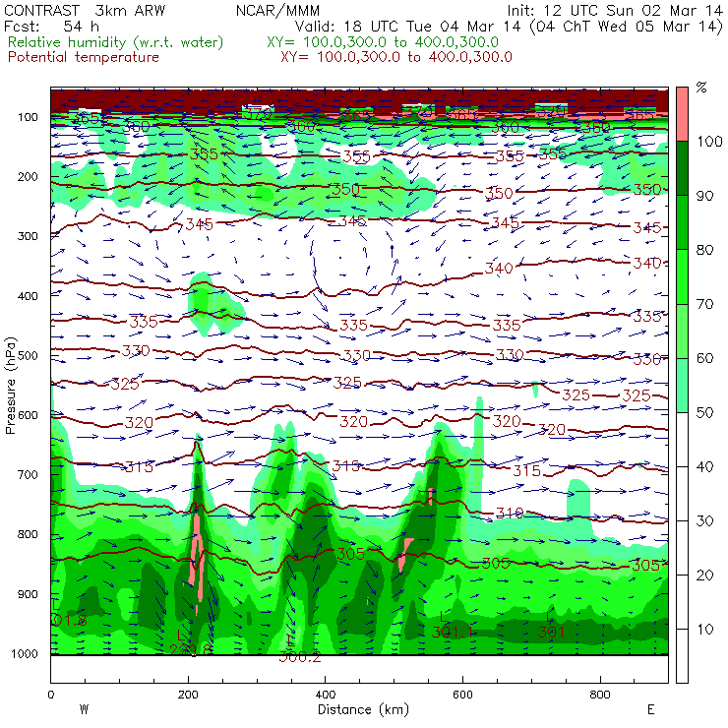
Task: Click the 80–90% green colorbar segment
Action: coord(682,222)
